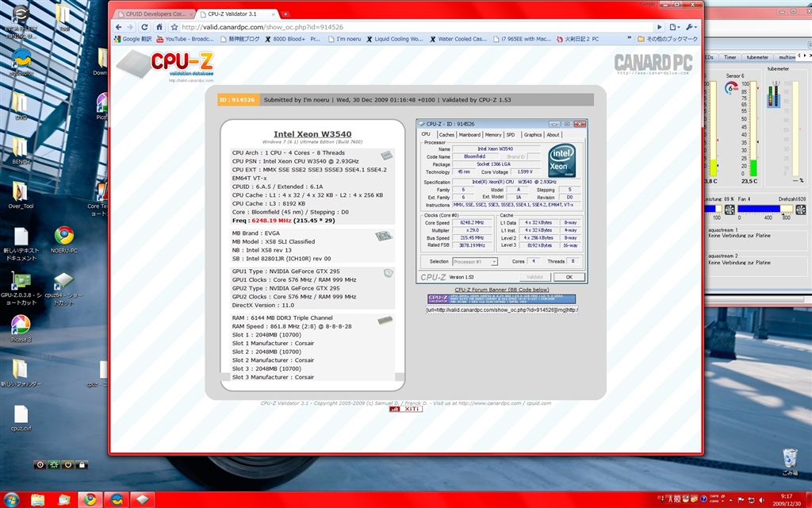
Task: Select cpuz.cvf file on desktop
Action: coord(21,418)
